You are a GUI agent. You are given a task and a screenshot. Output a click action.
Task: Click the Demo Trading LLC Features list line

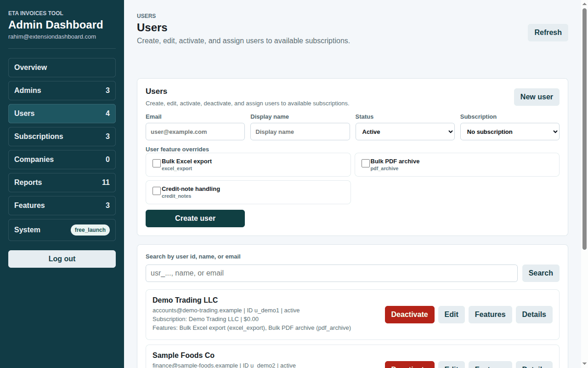click(x=252, y=328)
